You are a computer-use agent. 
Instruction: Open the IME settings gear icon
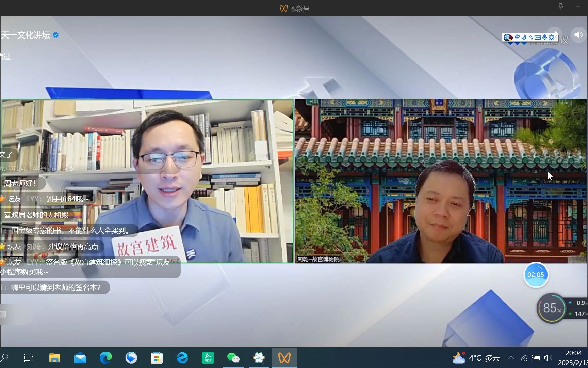coord(552,37)
